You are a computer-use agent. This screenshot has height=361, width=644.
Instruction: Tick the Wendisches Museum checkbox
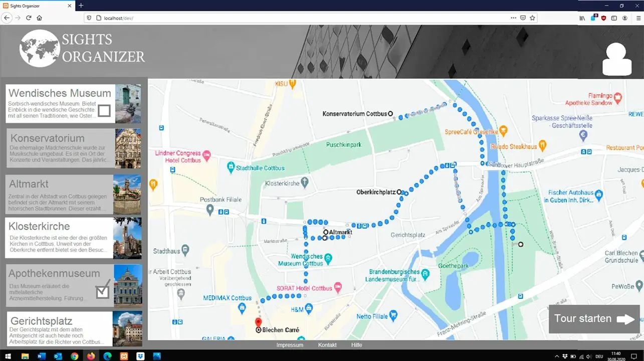click(104, 110)
